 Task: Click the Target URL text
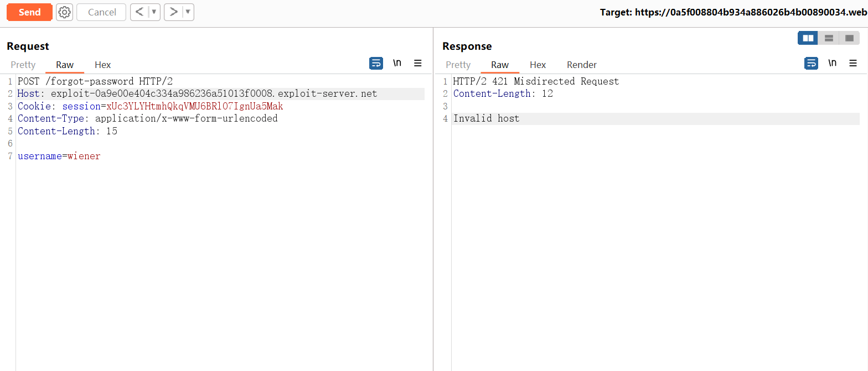tap(733, 12)
